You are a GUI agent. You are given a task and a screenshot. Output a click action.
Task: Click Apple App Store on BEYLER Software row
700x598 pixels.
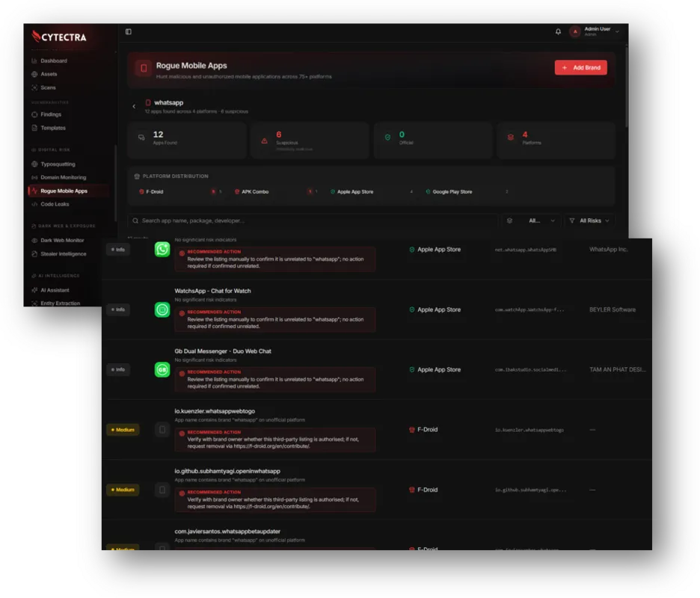click(435, 309)
